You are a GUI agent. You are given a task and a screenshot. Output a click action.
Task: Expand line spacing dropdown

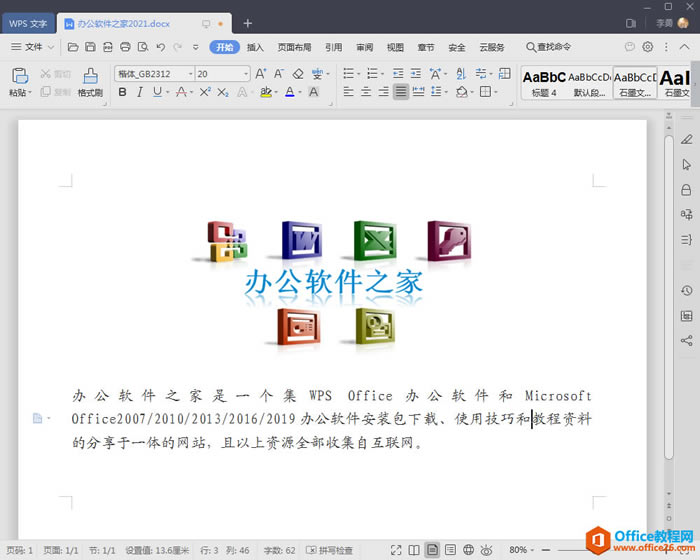446,92
